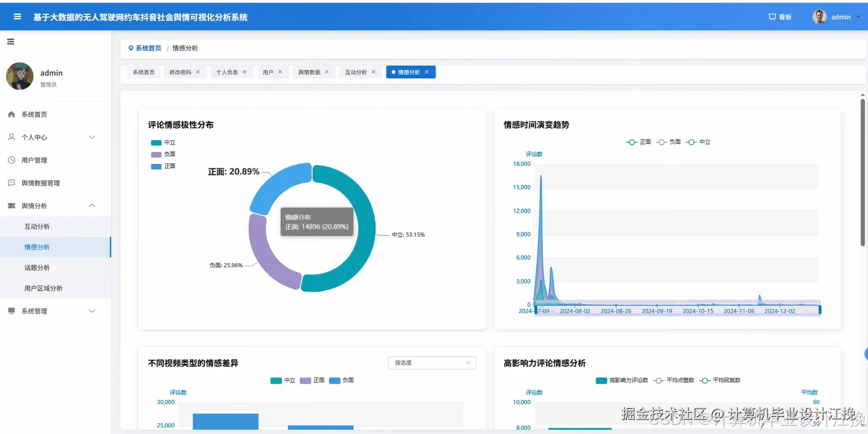This screenshot has width=868, height=434.
Task: Click the trend chart date zoom slider
Action: pyautogui.click(x=678, y=310)
